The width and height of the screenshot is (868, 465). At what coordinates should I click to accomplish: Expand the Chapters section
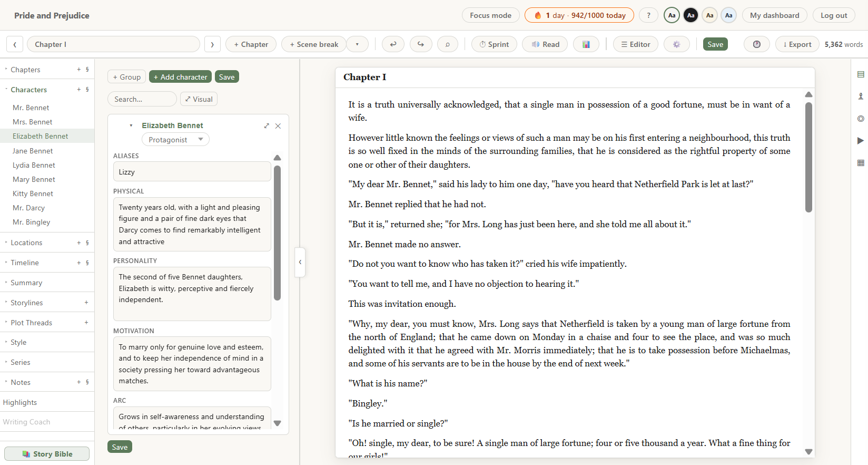coord(25,70)
